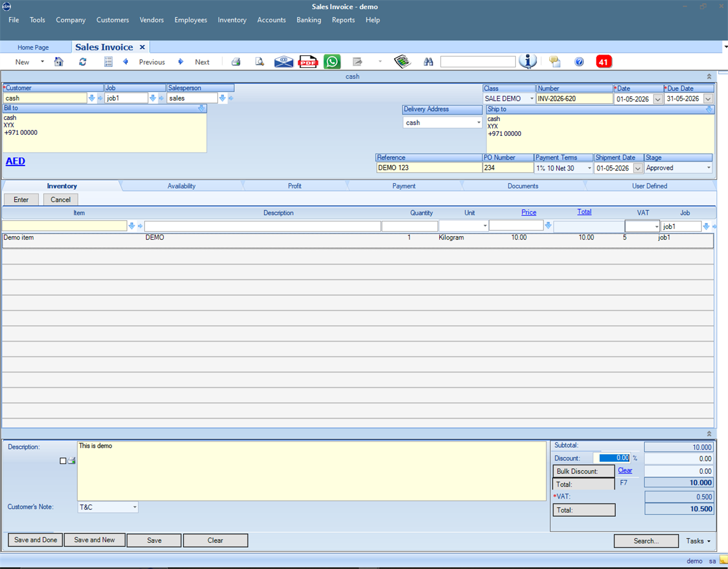Click Bill to header arrow icon
The image size is (728, 569).
[201, 109]
